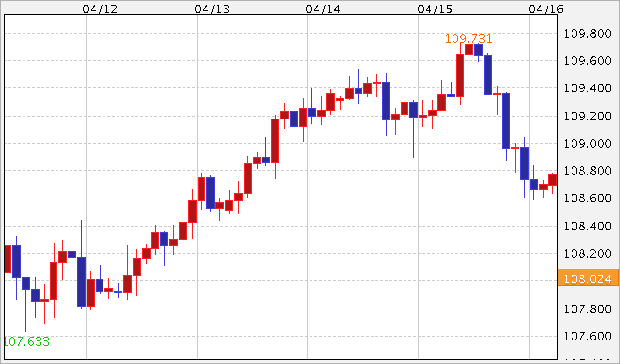Click the 108.600 price axis label
The width and height of the screenshot is (620, 364).
point(588,198)
